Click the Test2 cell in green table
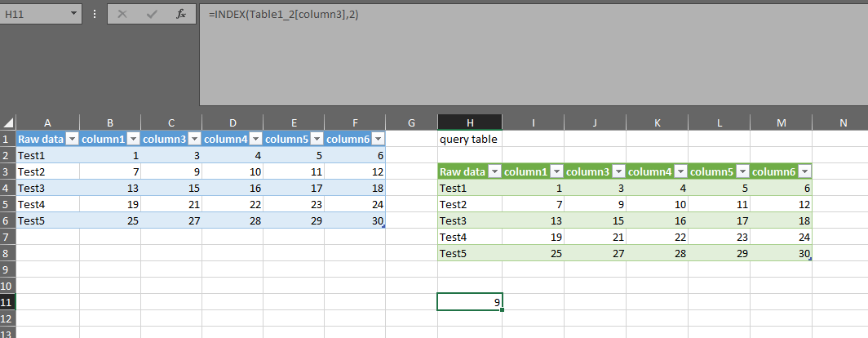 tap(470, 204)
